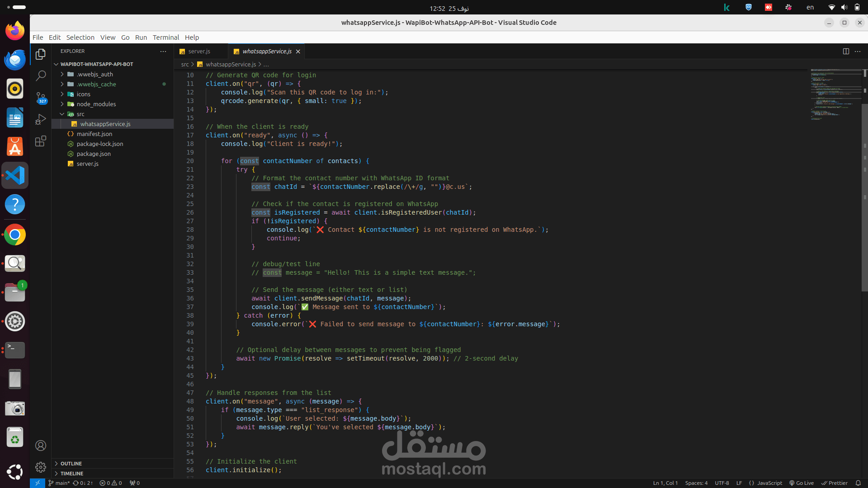Open the Terminal menu

coord(165,38)
